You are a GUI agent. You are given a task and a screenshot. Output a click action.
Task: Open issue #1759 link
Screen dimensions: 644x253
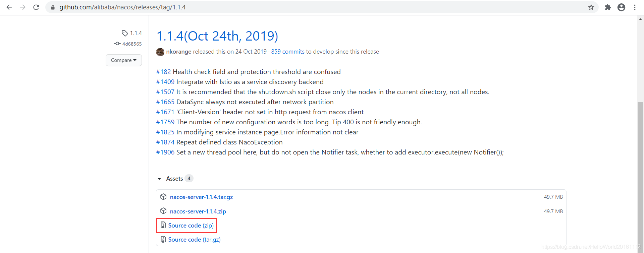(165, 122)
